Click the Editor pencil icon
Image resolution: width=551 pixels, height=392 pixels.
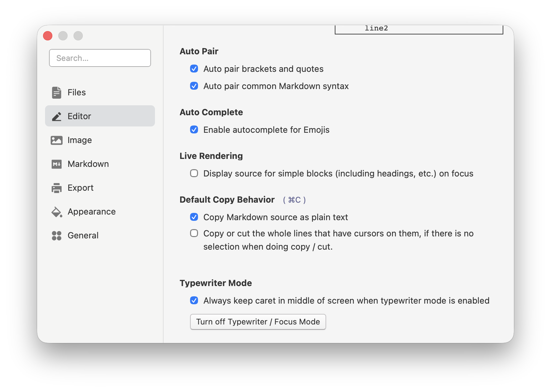click(57, 116)
